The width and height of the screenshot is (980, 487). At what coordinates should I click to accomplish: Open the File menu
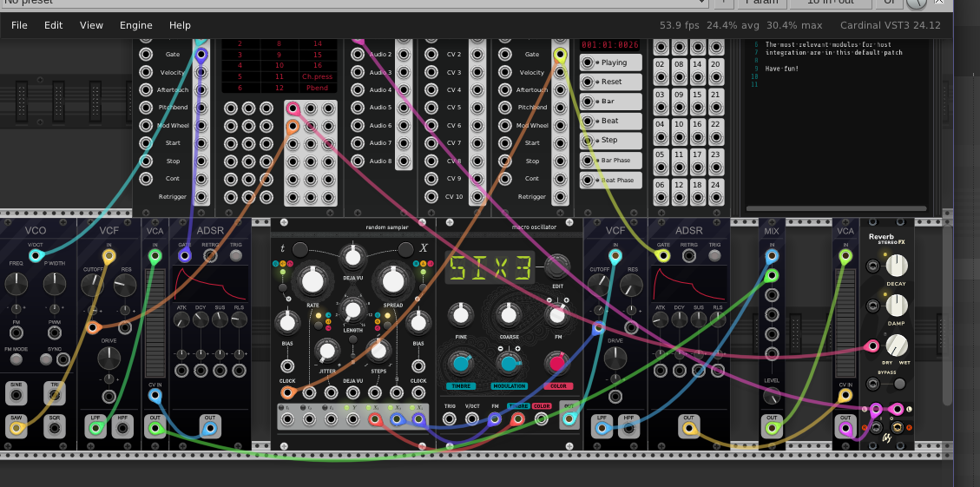click(19, 25)
